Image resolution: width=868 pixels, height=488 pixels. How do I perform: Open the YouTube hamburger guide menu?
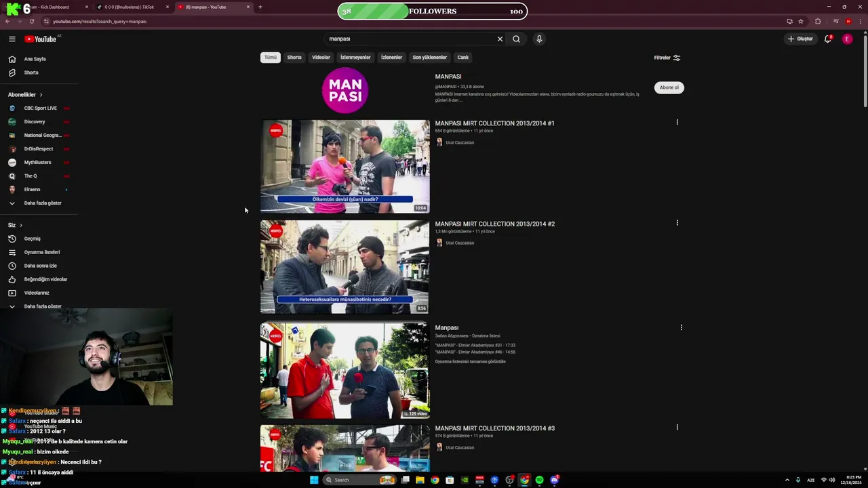coord(12,39)
